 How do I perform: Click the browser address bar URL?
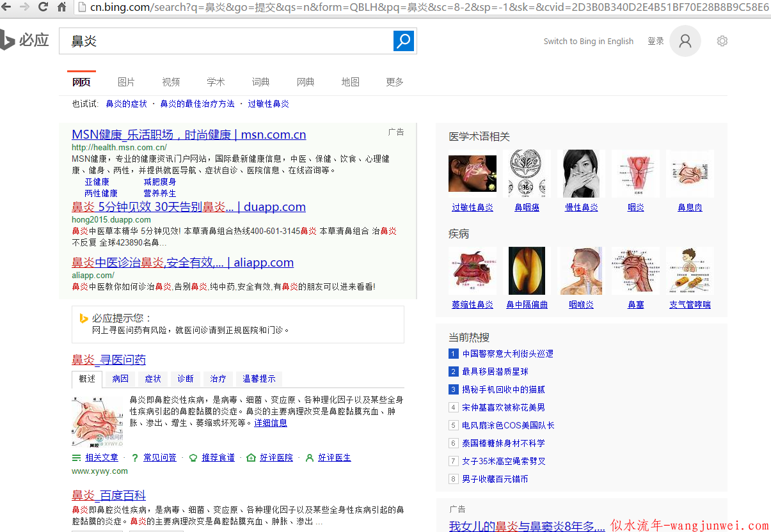coord(422,7)
